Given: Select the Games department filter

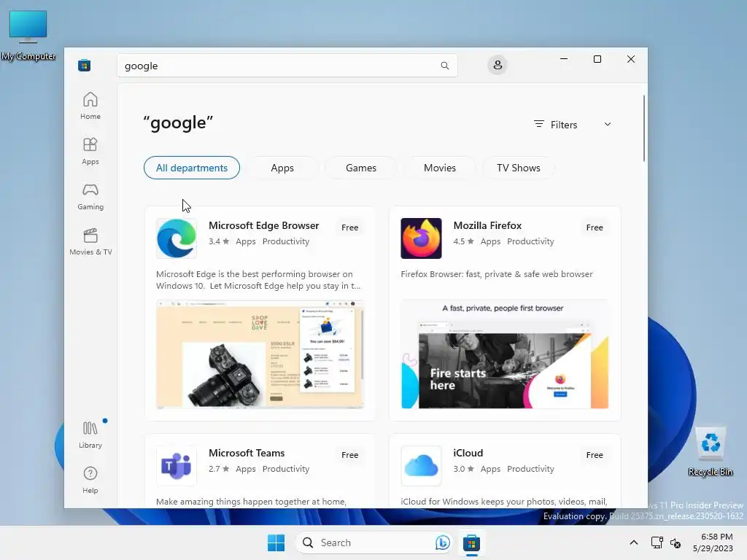Looking at the screenshot, I should pyautogui.click(x=360, y=168).
